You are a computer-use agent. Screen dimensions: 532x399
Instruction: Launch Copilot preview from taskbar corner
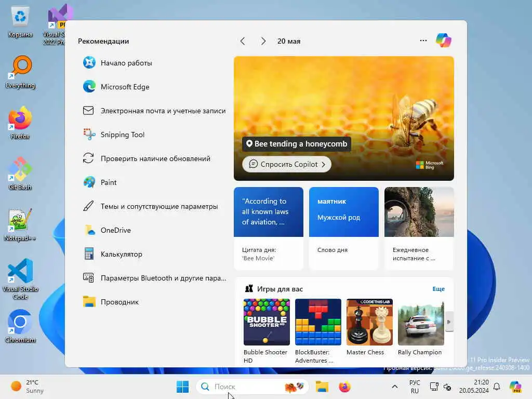(x=515, y=387)
